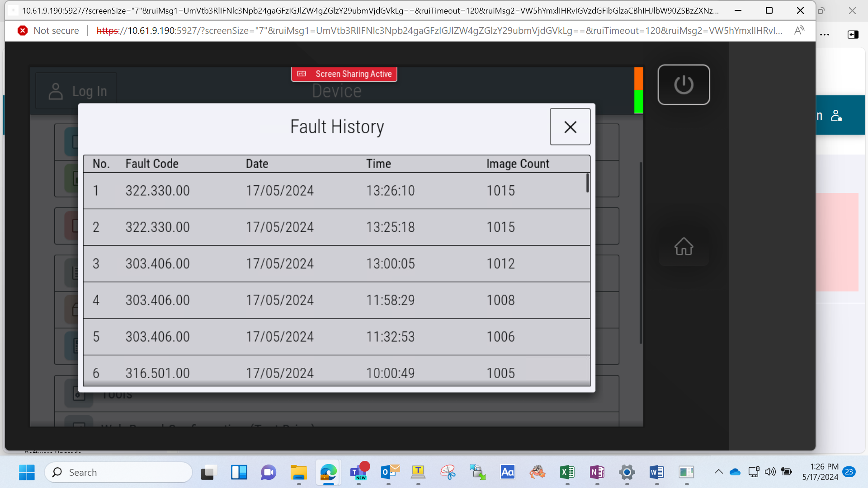Image resolution: width=868 pixels, height=488 pixels.
Task: Click the Screen Sharing Active badge
Action: 344,74
